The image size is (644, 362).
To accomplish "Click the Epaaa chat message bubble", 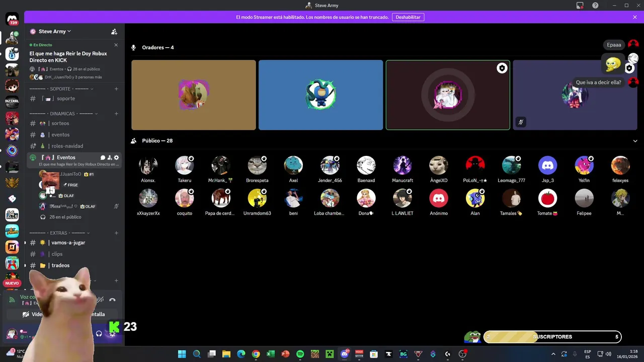I will click(614, 45).
